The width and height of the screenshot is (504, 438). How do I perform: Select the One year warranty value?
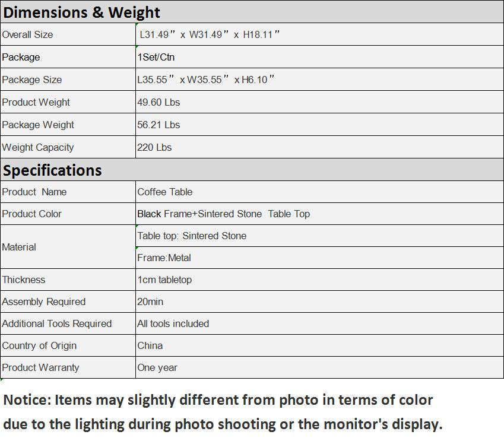[x=157, y=368]
